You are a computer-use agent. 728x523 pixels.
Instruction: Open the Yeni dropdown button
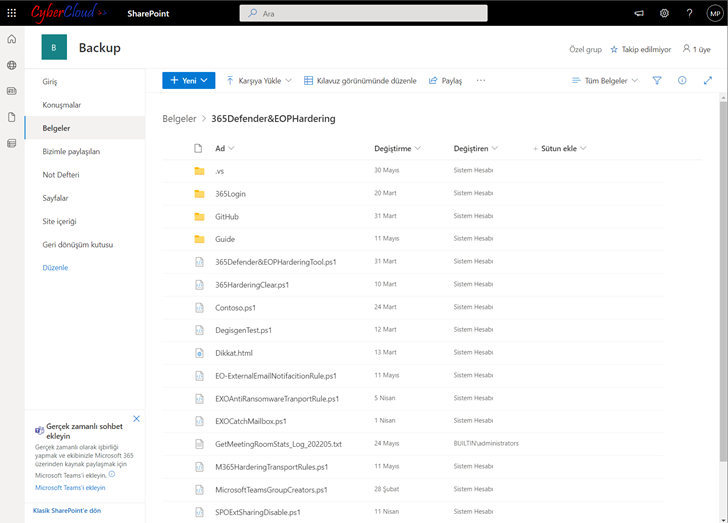188,80
